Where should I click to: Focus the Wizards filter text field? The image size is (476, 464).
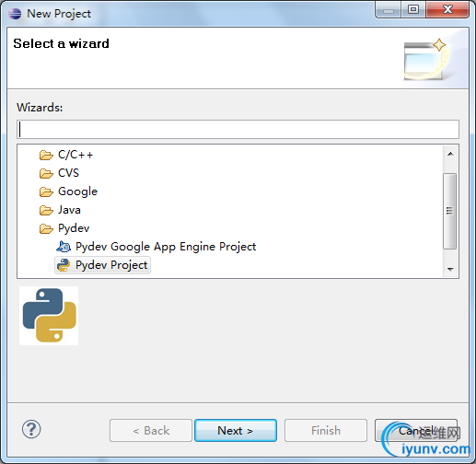[x=238, y=129]
